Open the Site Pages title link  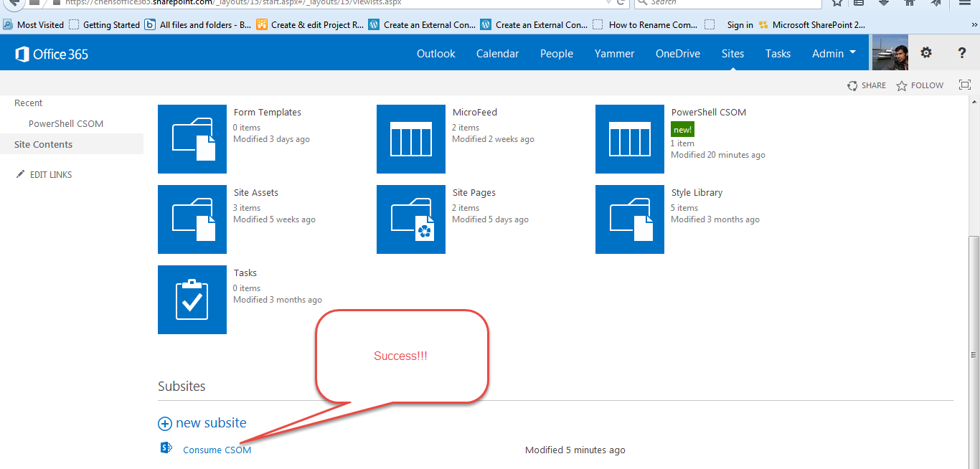(x=474, y=193)
